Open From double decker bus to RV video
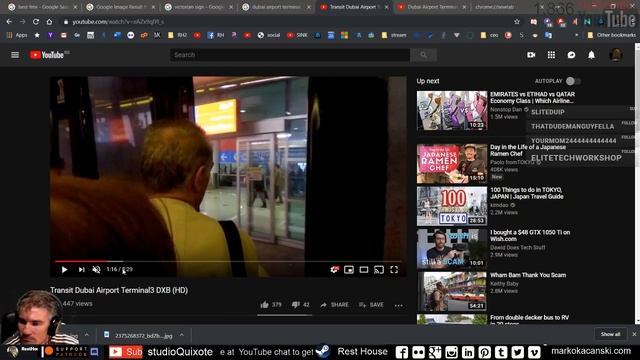The image size is (640, 360). point(529,319)
